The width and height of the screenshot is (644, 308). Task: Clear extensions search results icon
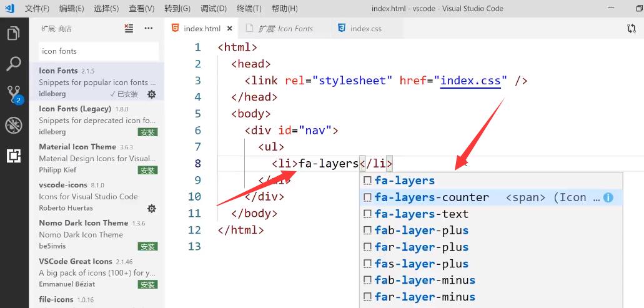129,28
